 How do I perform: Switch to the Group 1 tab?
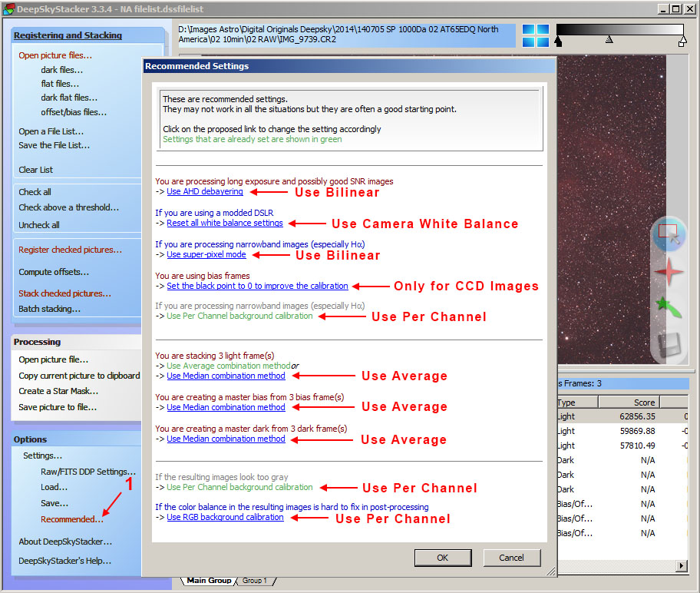[x=255, y=581]
